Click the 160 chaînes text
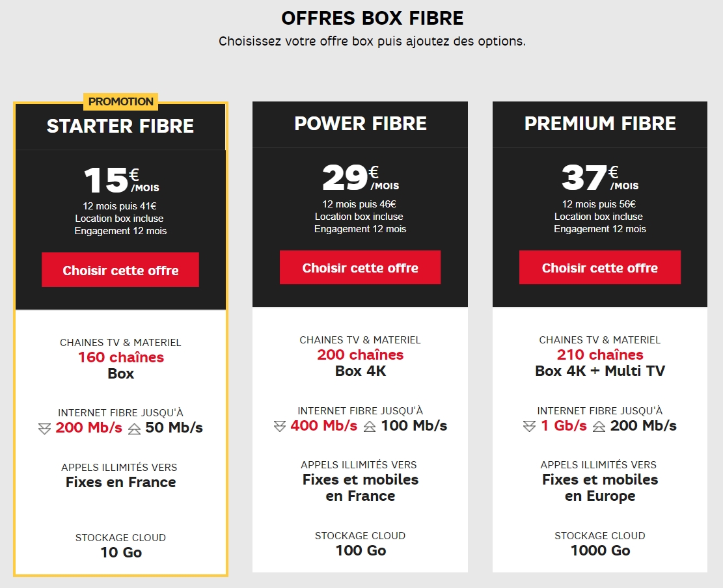723x588 pixels. pyautogui.click(x=121, y=357)
